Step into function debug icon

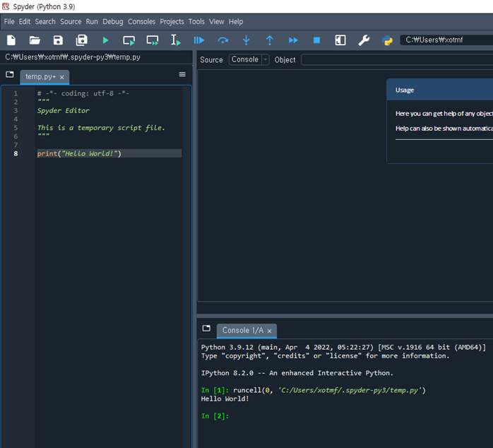coord(246,40)
